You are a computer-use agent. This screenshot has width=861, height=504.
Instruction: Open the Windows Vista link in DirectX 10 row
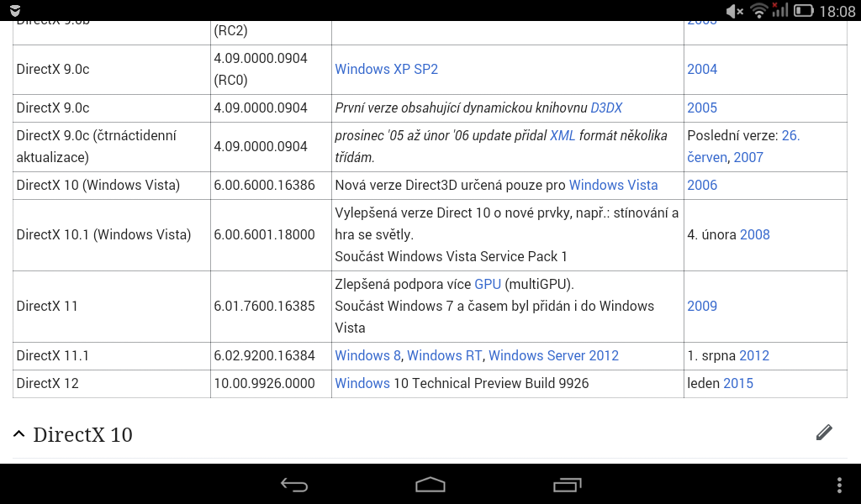tap(613, 186)
